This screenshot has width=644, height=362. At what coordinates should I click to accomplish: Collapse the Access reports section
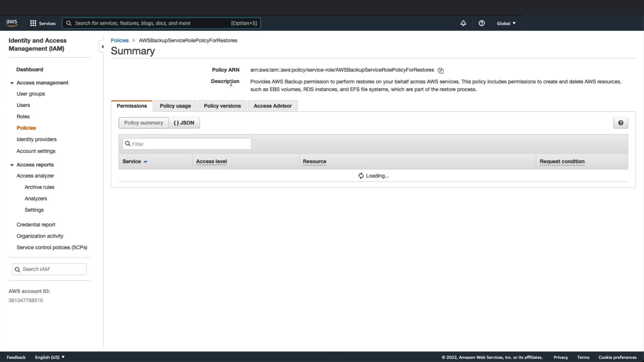[x=12, y=165]
